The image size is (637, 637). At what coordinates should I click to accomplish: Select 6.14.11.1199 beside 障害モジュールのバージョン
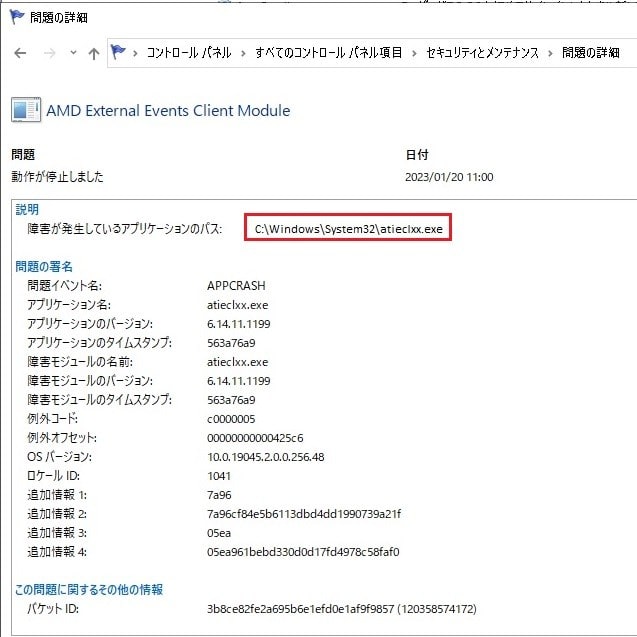pos(238,381)
